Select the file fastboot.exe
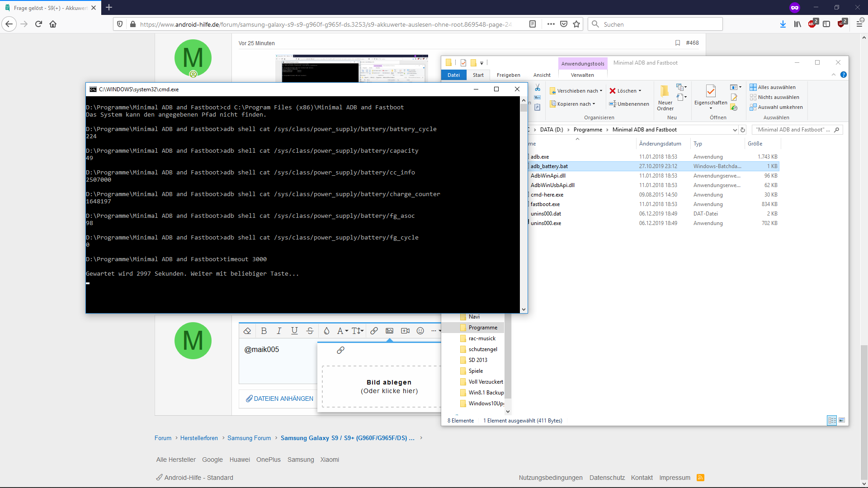The image size is (868, 488). click(653, 204)
